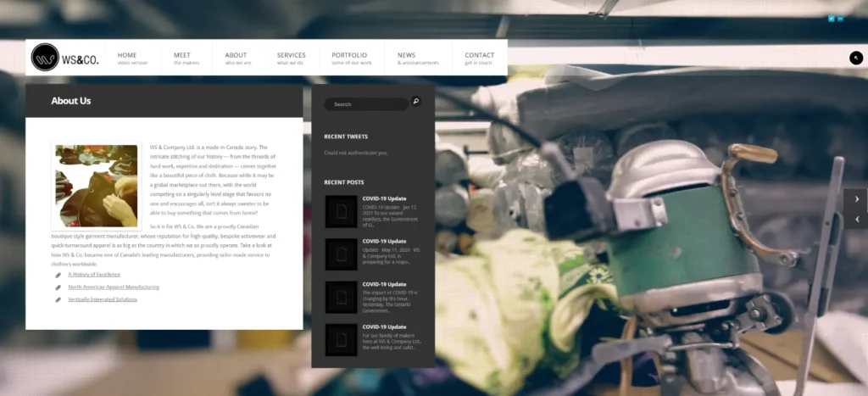Select the News & announcements menu item

pyautogui.click(x=417, y=59)
